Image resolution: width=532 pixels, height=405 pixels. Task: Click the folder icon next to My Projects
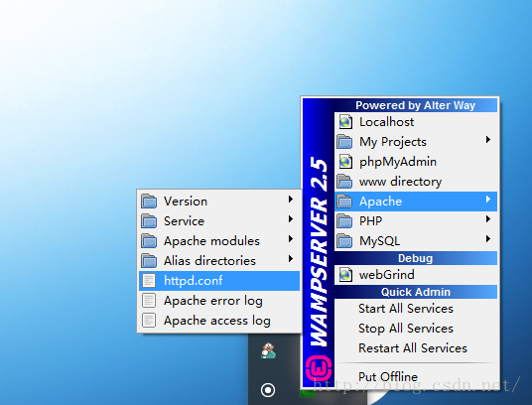click(344, 142)
